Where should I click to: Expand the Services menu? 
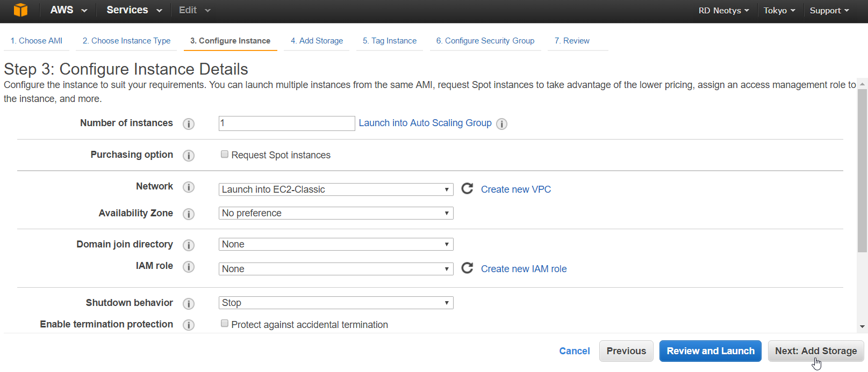(x=134, y=10)
